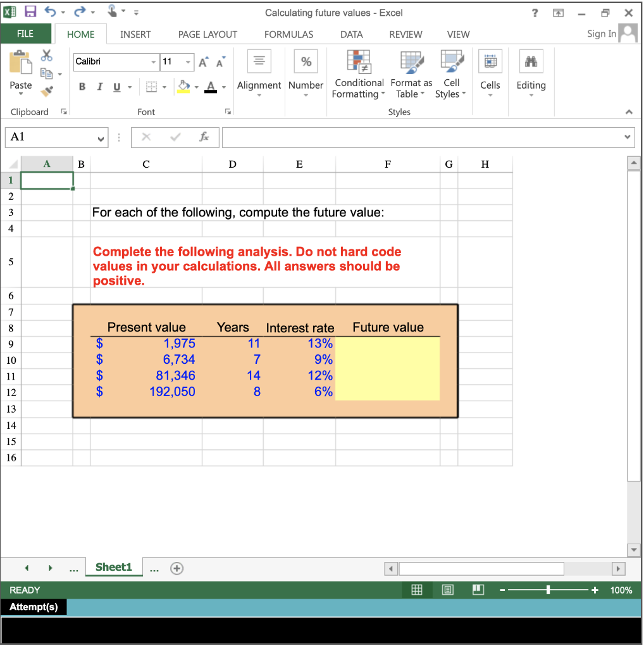This screenshot has height=648, width=644.
Task: Open the font size dropdown
Action: click(187, 62)
